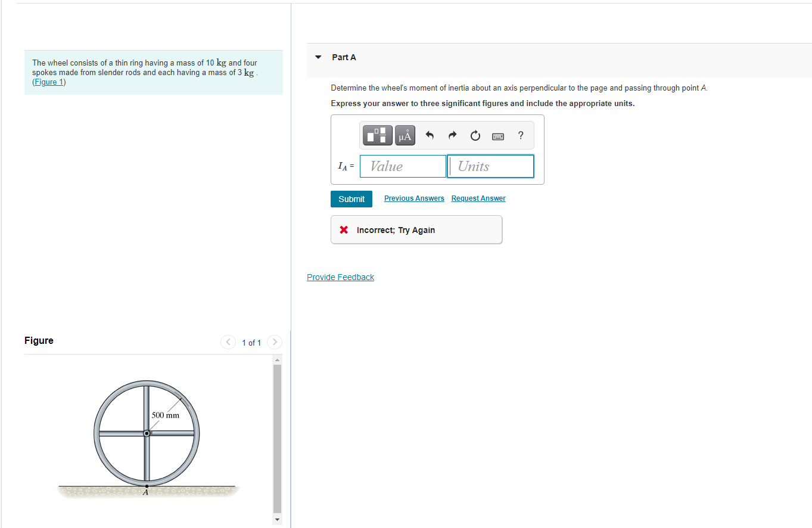Click the figure panel scroll down arrow
Screen dimensions: 812x528
pyautogui.click(x=276, y=520)
